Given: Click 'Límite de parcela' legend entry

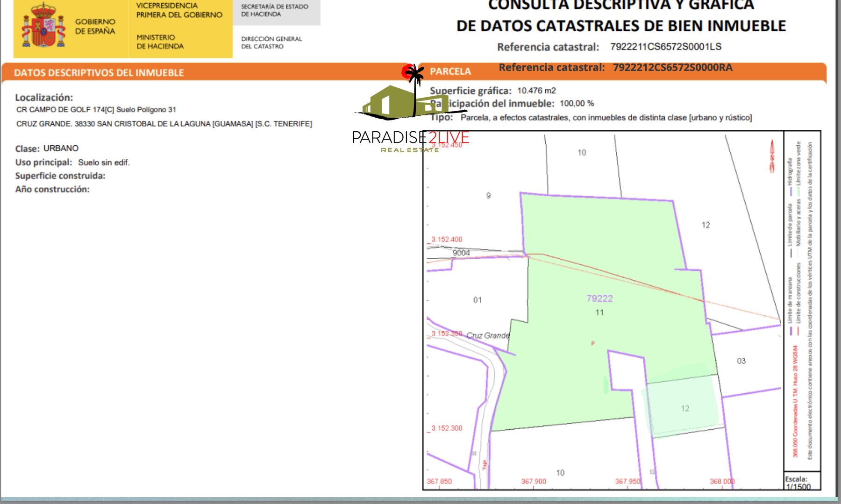Looking at the screenshot, I should (790, 231).
